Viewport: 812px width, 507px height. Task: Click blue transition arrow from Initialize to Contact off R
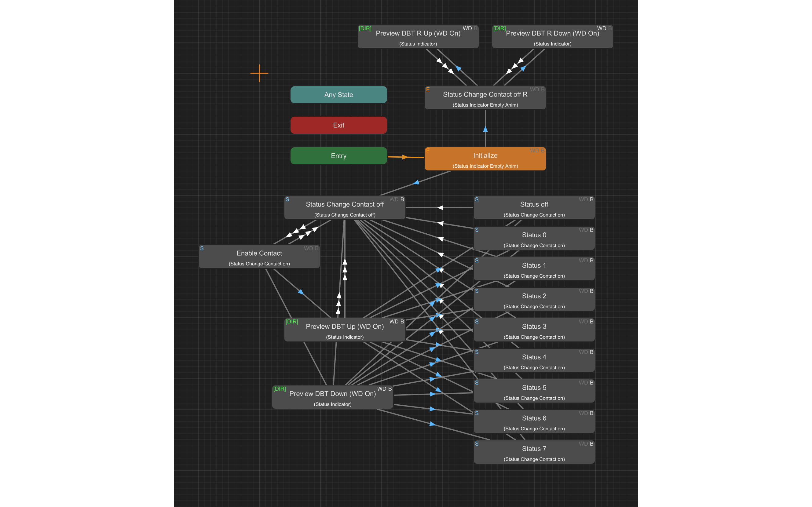(x=485, y=129)
